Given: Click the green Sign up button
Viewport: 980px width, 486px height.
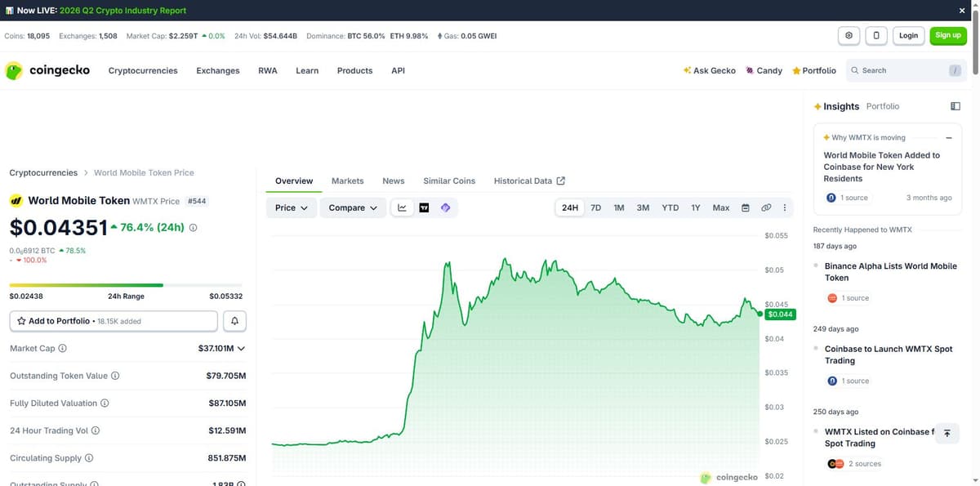Looking at the screenshot, I should (948, 35).
